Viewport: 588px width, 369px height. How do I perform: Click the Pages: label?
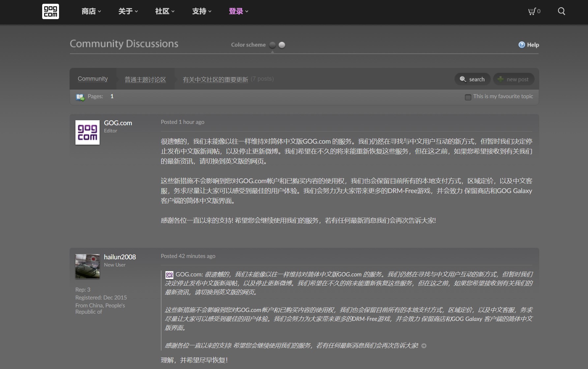click(x=95, y=96)
